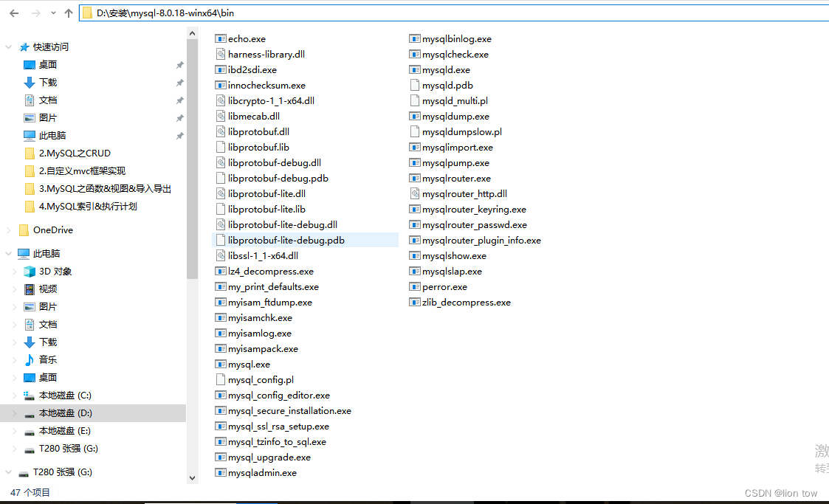Click the 3D 对象 cube icon
Image resolution: width=829 pixels, height=504 pixels.
(x=30, y=272)
